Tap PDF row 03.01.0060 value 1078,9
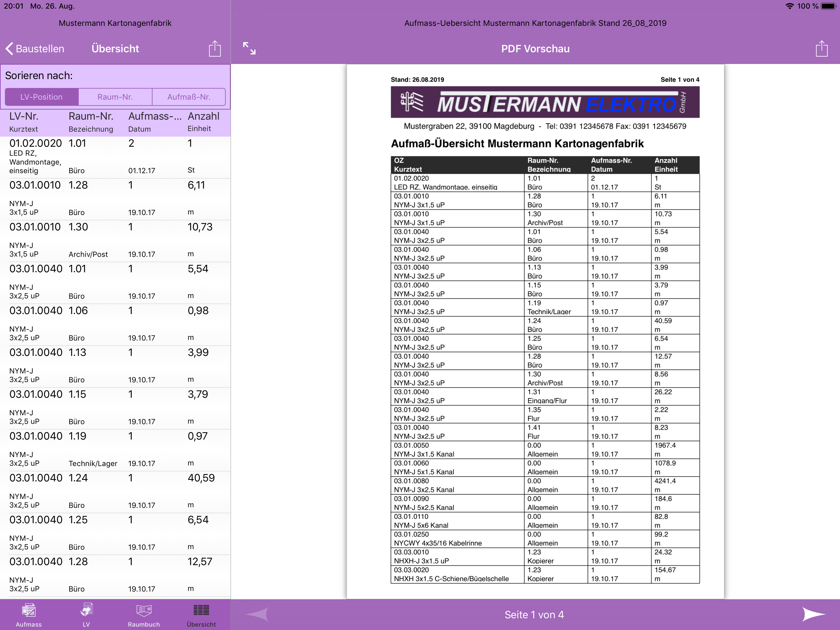 click(x=665, y=463)
